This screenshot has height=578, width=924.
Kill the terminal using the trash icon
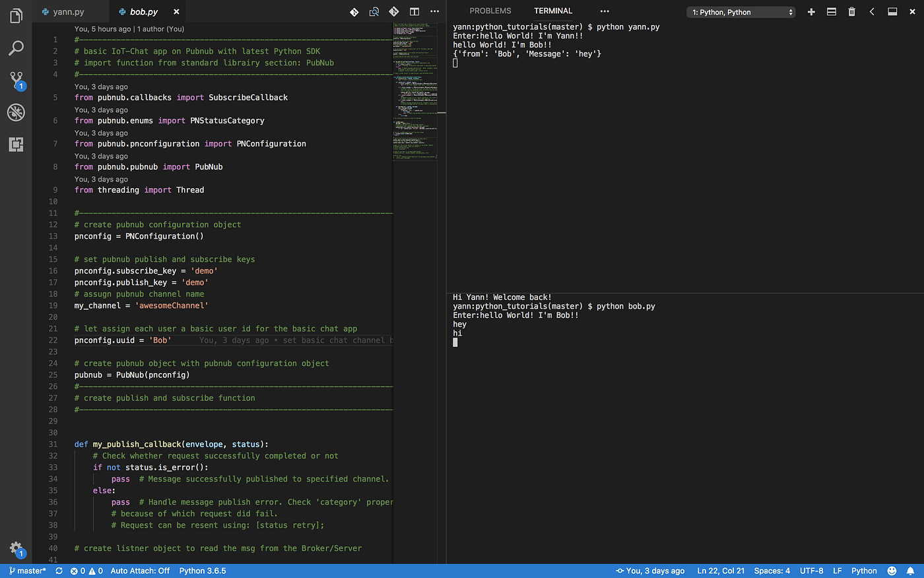click(x=851, y=11)
